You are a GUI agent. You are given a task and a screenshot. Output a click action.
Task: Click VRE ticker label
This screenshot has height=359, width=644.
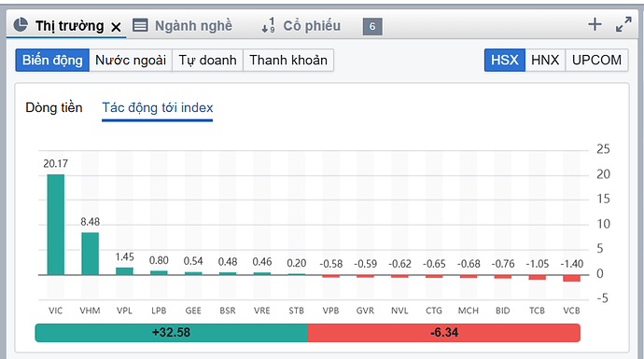(x=262, y=311)
